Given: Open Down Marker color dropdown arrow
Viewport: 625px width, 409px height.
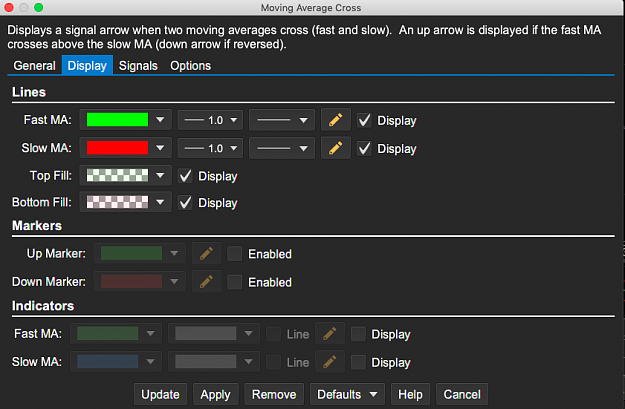Looking at the screenshot, I should coord(174,282).
